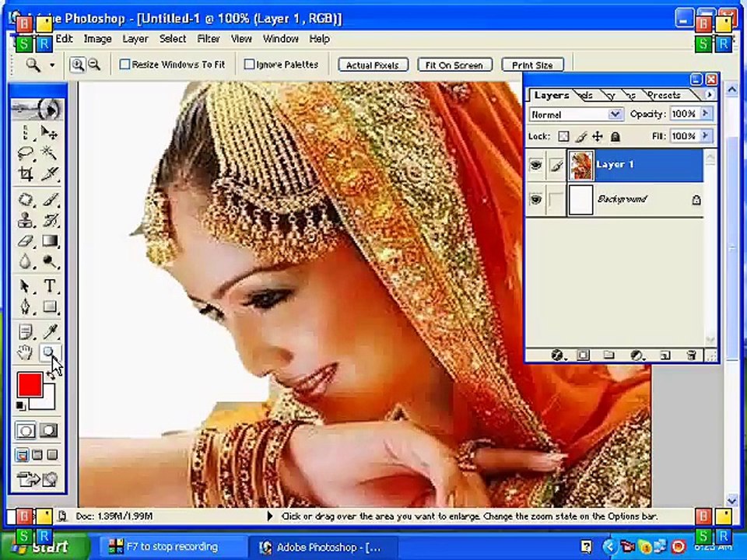Choose Zoom In mode in options bar
The width and height of the screenshot is (747, 560).
78,65
